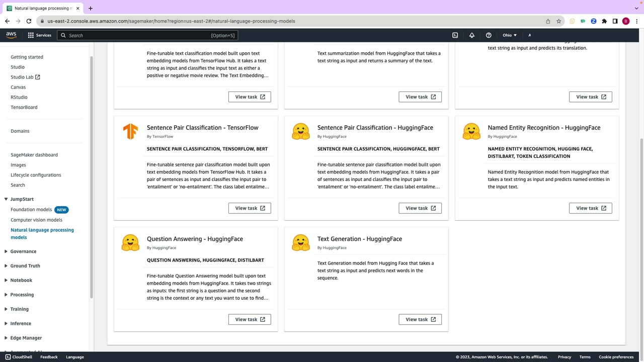Open a new browser tab
644x362 pixels.
click(x=91, y=8)
